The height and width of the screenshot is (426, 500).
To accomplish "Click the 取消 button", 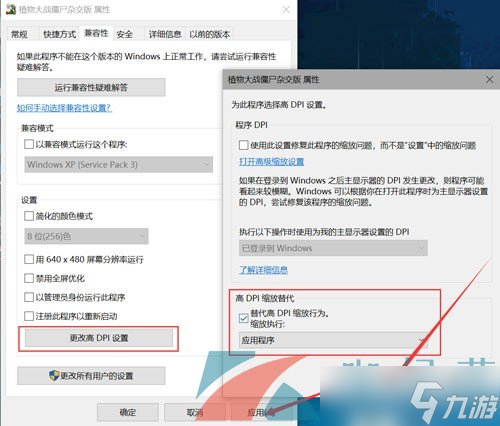I will click(x=195, y=412).
